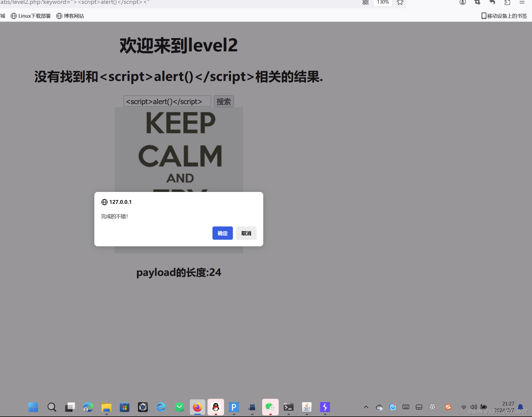Open notification bell in tray

point(520,407)
